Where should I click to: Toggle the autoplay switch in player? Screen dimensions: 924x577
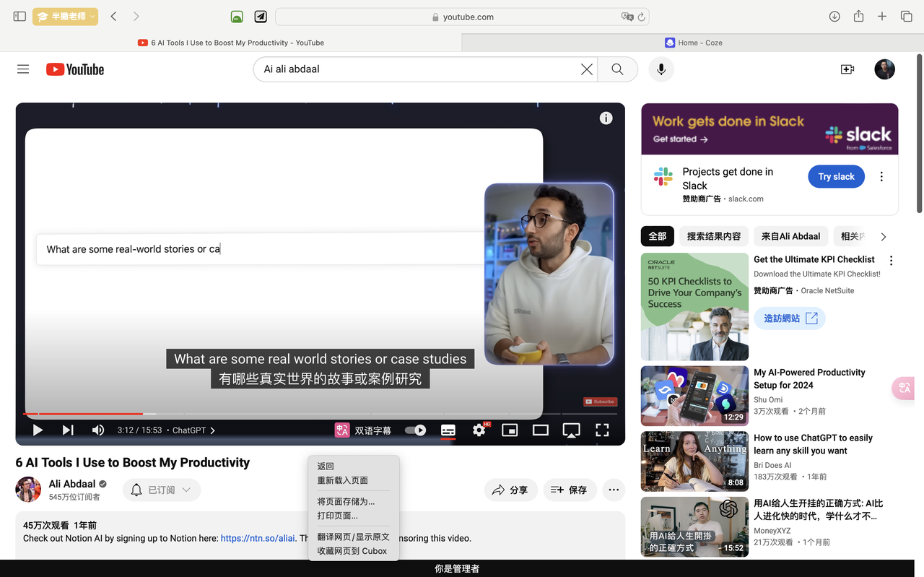415,430
